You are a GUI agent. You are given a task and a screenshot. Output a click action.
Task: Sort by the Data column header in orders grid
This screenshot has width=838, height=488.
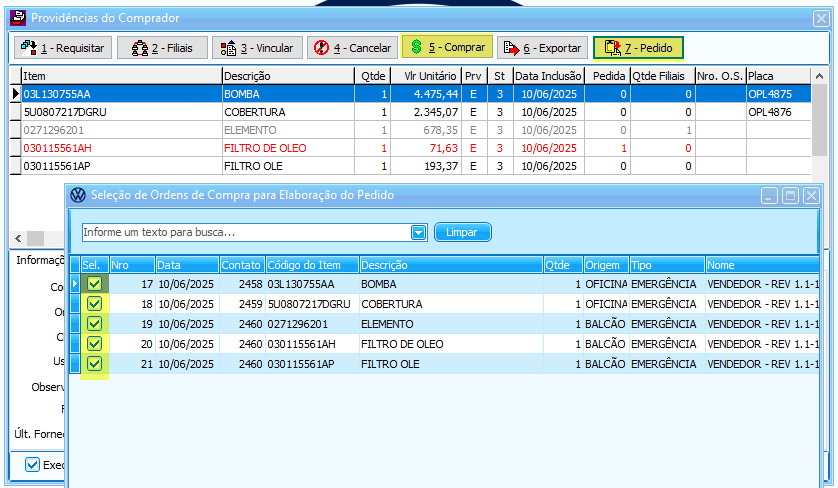coord(187,265)
